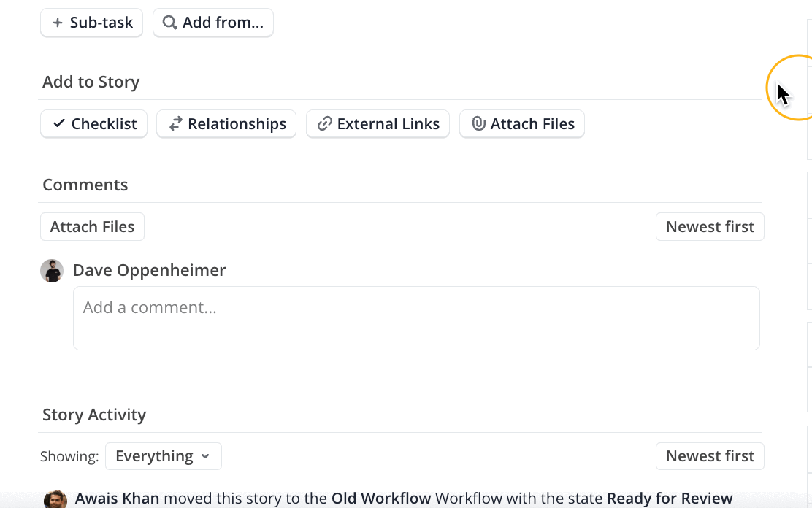
Task: Open the Everything filter dropdown
Action: [163, 456]
